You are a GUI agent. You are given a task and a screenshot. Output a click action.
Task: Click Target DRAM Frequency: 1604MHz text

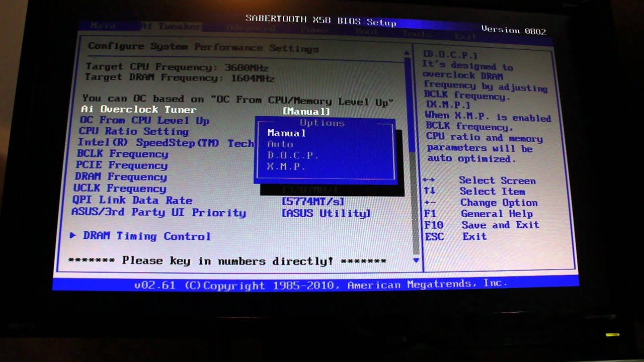(179, 78)
